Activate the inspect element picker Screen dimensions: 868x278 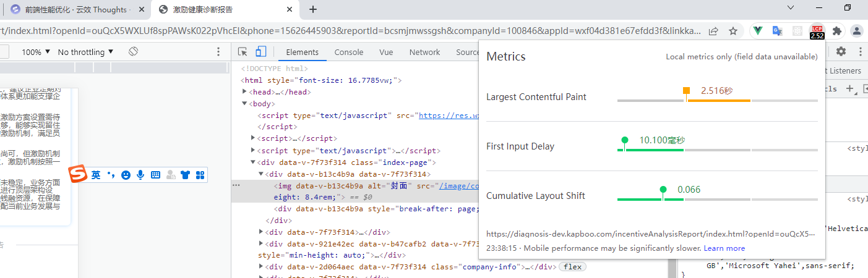(243, 52)
